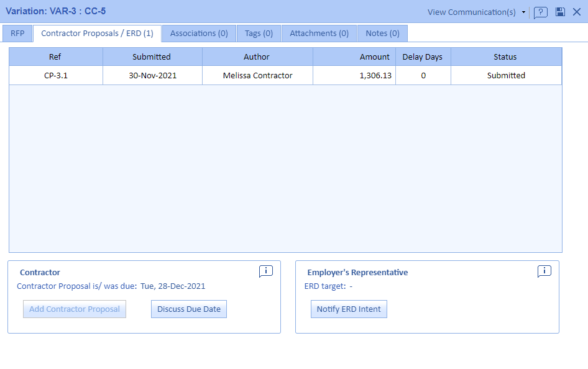The width and height of the screenshot is (588, 369).
Task: Click the View Communication(s) link
Action: (472, 12)
